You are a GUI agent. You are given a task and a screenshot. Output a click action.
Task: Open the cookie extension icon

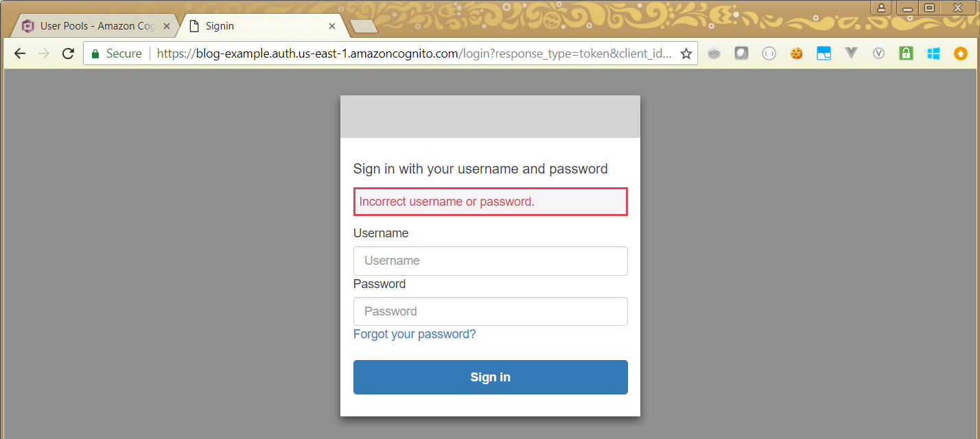(796, 54)
